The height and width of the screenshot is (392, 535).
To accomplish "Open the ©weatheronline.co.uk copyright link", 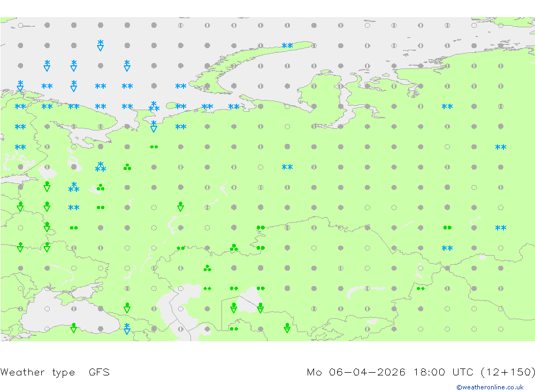I will 490,387.
